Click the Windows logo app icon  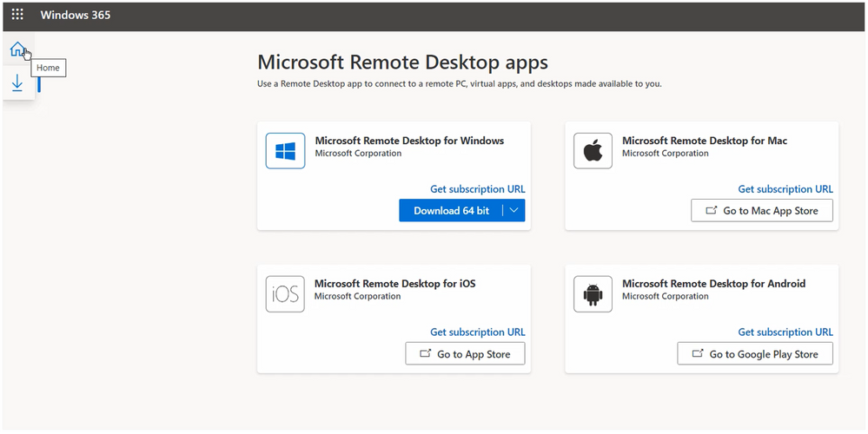285,151
